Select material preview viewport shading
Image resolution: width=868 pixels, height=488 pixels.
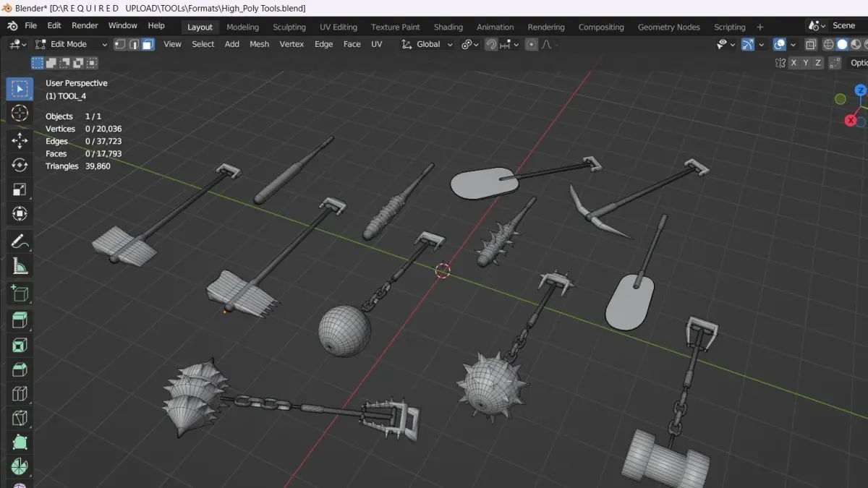pos(854,44)
